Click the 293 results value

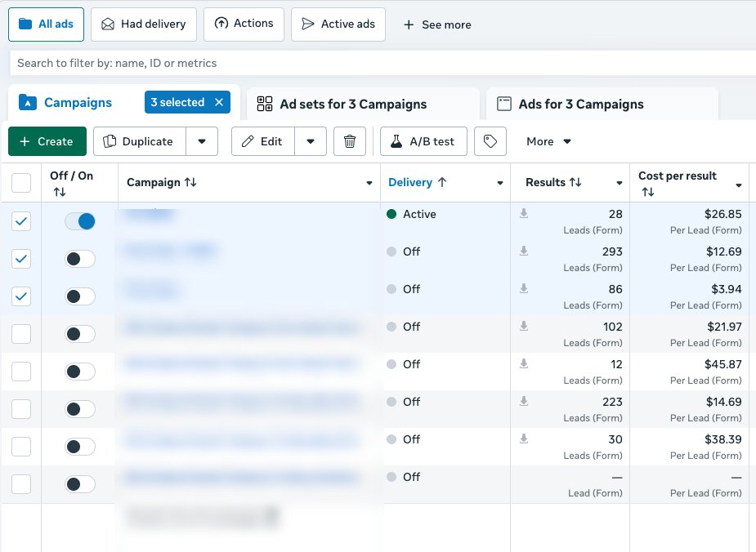(x=612, y=252)
